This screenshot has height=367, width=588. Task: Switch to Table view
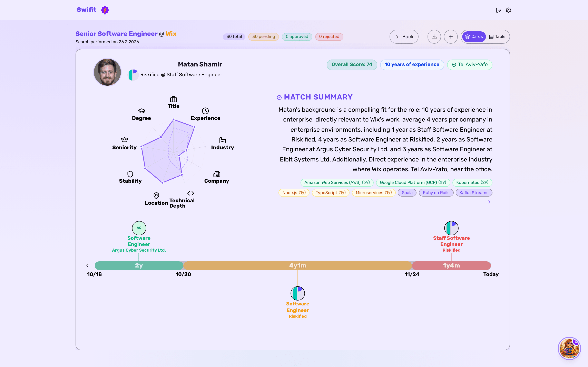(497, 37)
